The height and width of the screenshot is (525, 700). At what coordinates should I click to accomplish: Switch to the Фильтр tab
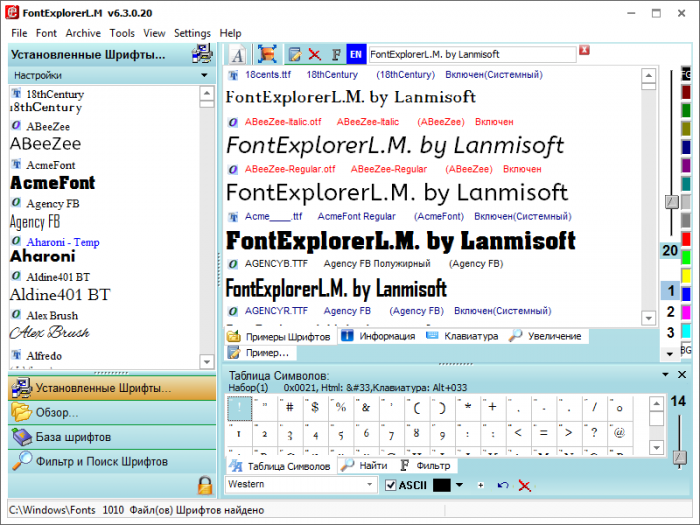(425, 466)
